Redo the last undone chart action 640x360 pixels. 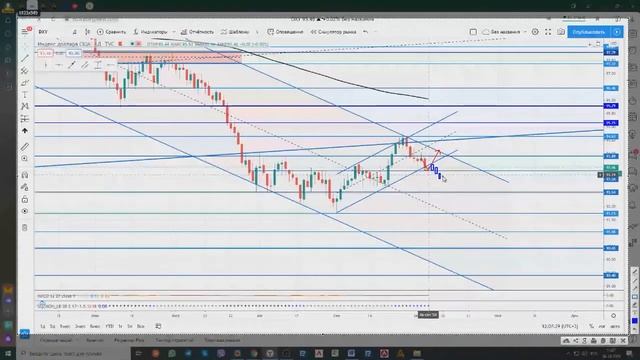(x=376, y=32)
